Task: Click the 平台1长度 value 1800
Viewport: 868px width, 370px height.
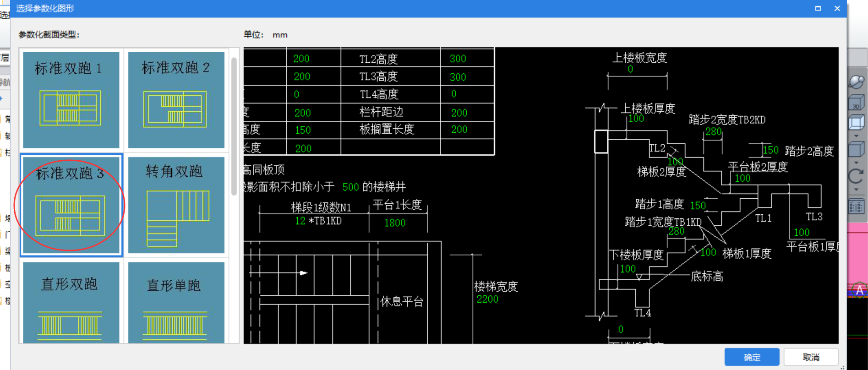Action: (394, 223)
